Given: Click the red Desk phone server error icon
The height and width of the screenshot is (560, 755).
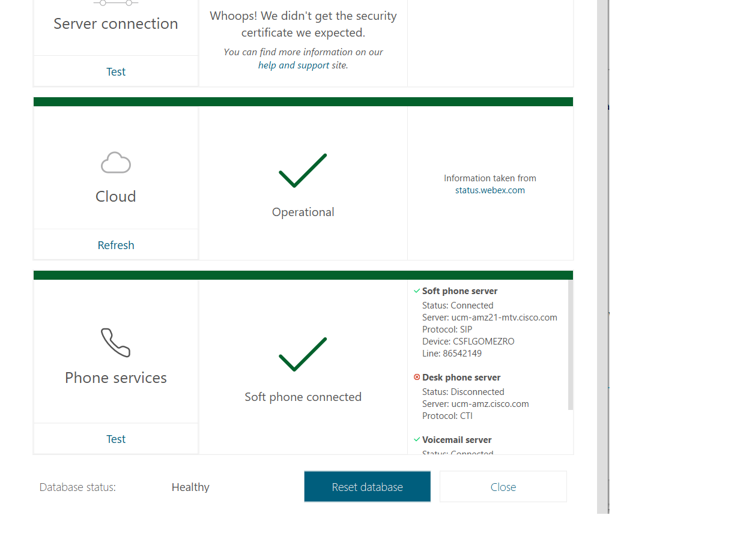Looking at the screenshot, I should point(417,377).
